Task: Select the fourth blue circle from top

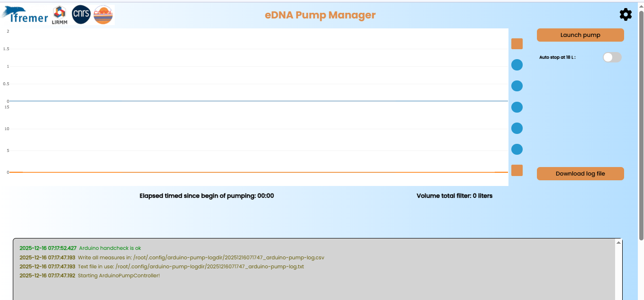Action: coord(517,128)
